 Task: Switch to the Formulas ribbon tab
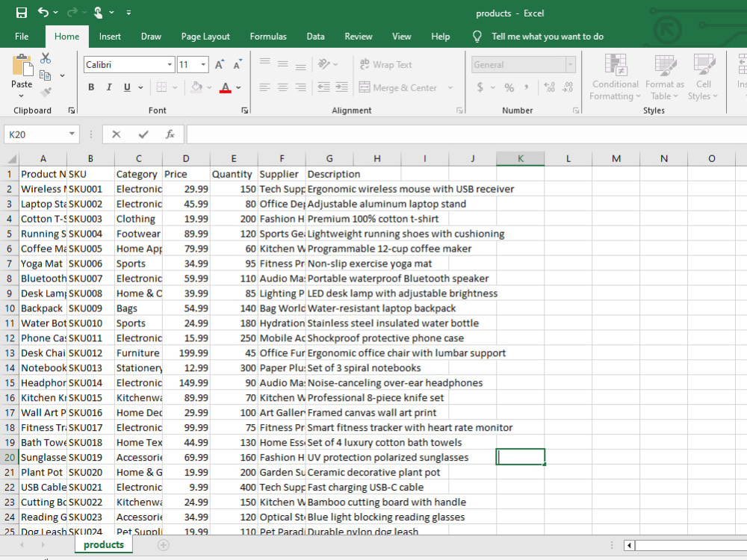pos(268,37)
